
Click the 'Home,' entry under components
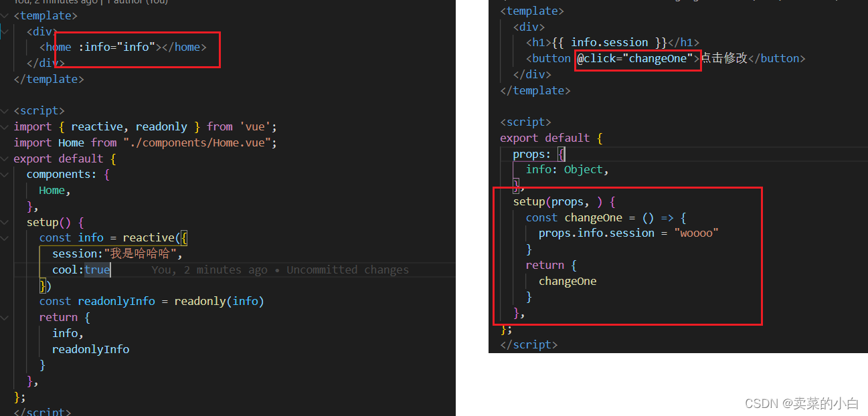click(x=55, y=191)
